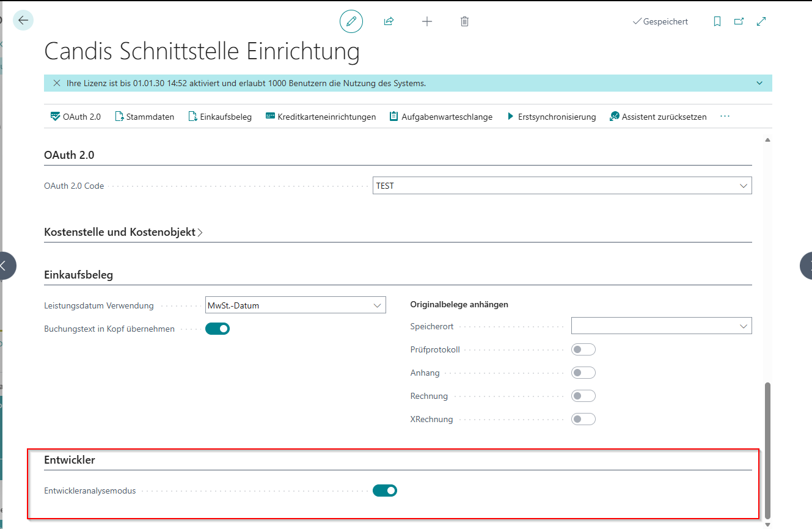
Task: Toggle Buchungstext in Kopf übernehmen
Action: point(217,329)
